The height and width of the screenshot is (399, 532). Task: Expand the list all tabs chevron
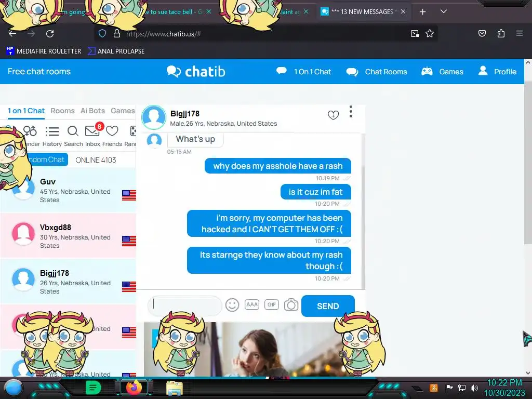coord(444,11)
